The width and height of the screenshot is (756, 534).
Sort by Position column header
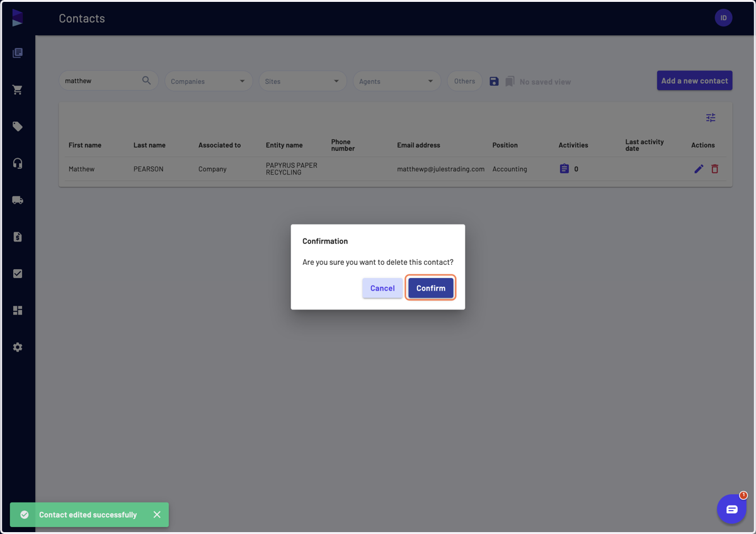pyautogui.click(x=505, y=145)
